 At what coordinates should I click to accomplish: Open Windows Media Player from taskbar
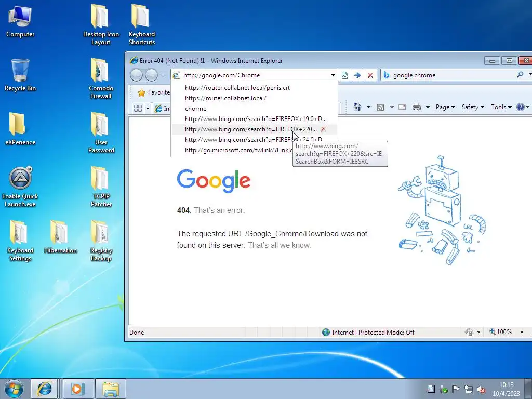[77, 389]
